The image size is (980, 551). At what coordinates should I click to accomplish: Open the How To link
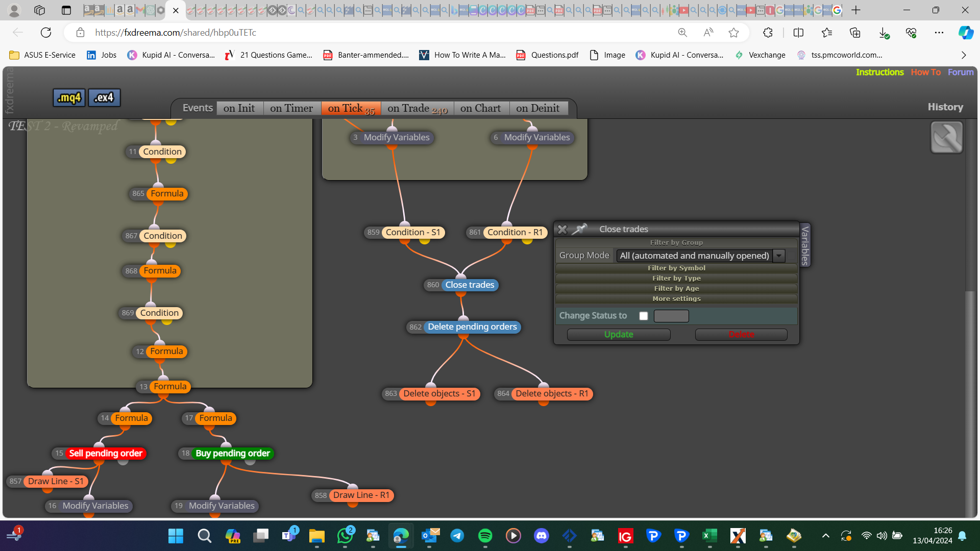coord(926,72)
